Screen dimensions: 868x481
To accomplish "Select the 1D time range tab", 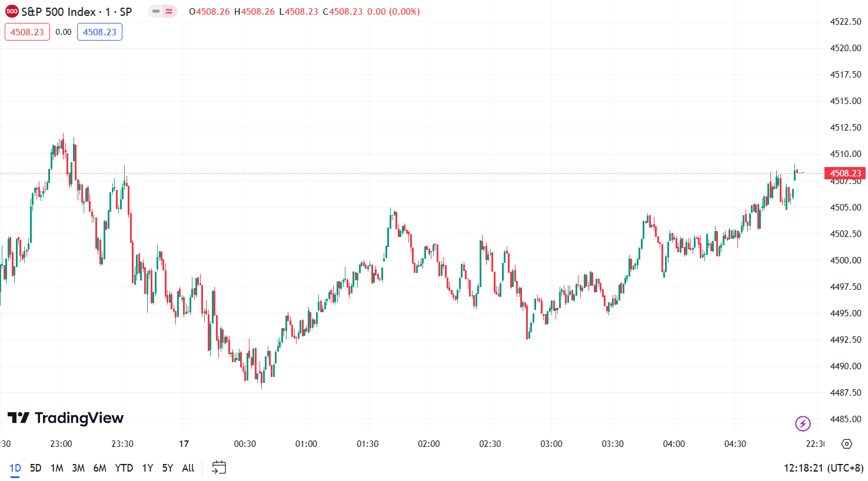I will click(15, 468).
